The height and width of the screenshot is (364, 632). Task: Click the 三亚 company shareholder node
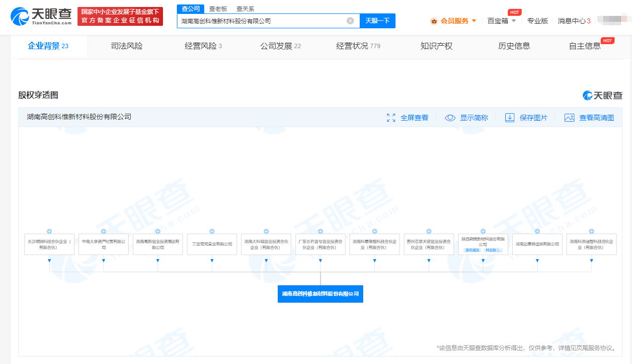point(212,244)
